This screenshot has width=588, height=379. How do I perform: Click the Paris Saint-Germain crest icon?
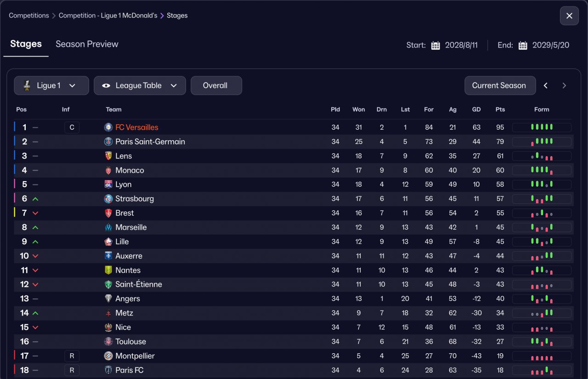click(108, 142)
